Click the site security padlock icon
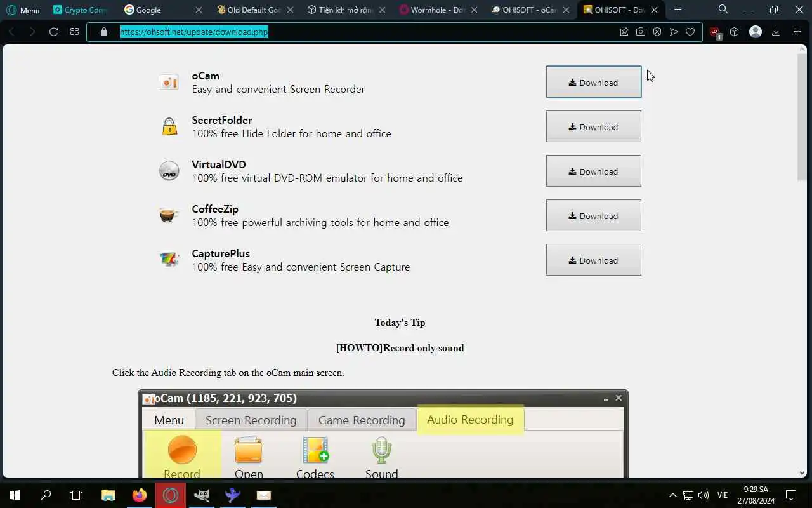The image size is (812, 508). click(x=104, y=32)
